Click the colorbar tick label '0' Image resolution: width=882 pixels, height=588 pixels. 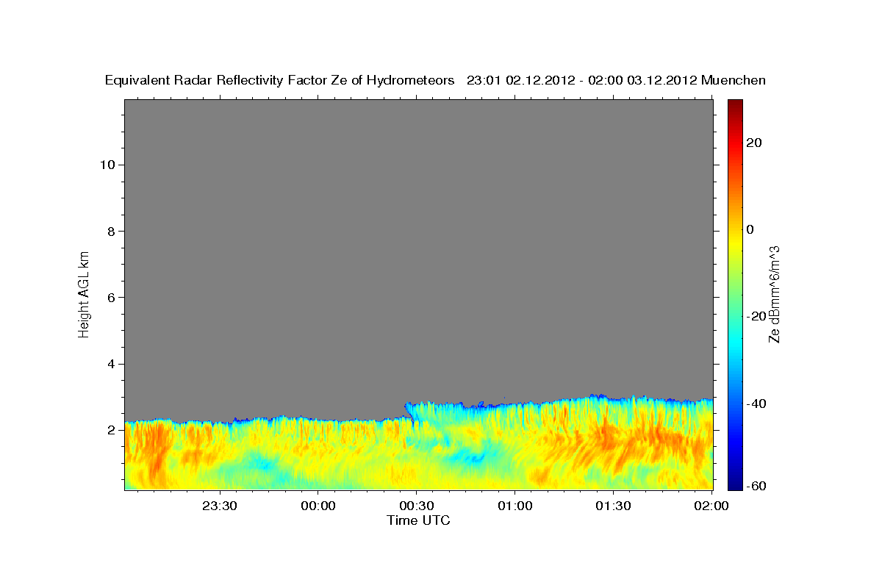coord(750,229)
